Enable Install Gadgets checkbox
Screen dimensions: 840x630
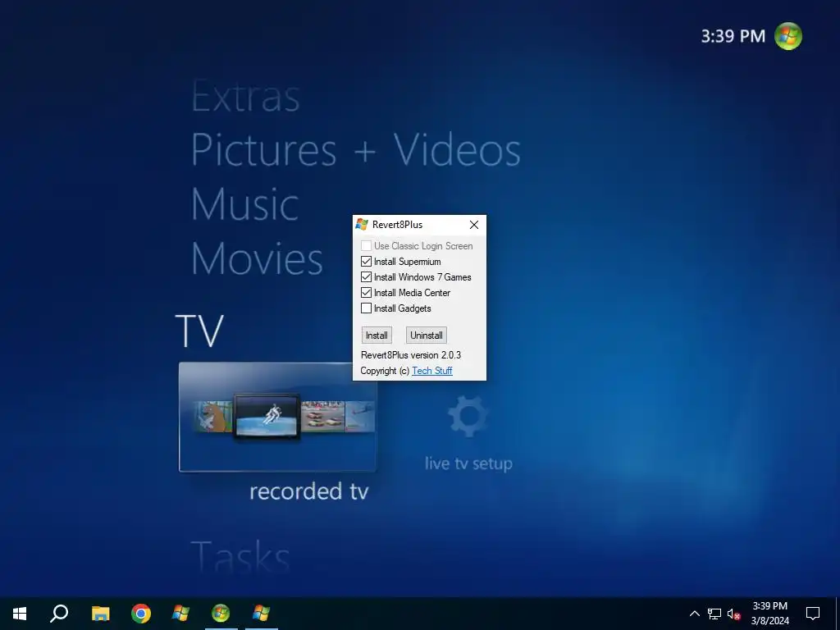coord(366,308)
